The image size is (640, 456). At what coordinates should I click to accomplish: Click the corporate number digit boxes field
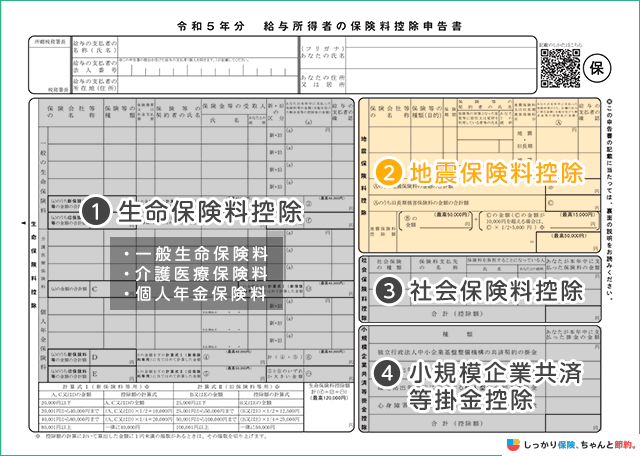pyautogui.click(x=208, y=69)
